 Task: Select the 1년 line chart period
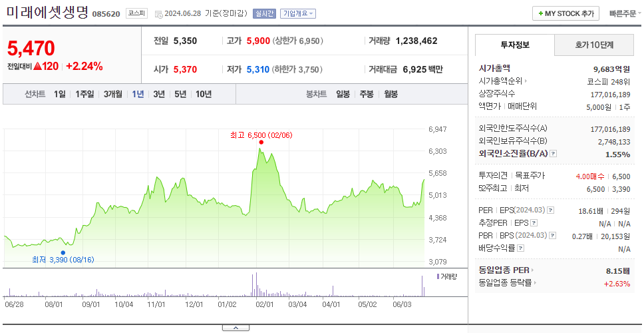[138, 94]
